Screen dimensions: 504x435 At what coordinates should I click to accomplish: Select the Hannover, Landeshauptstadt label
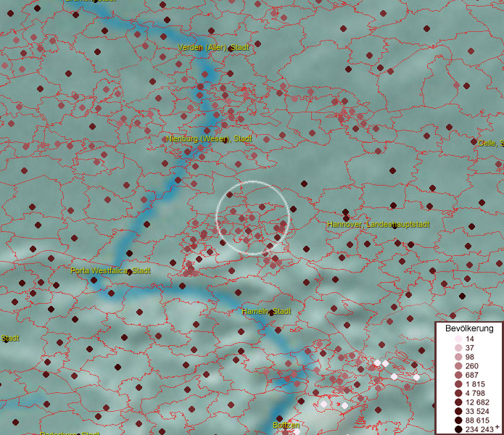click(378, 224)
